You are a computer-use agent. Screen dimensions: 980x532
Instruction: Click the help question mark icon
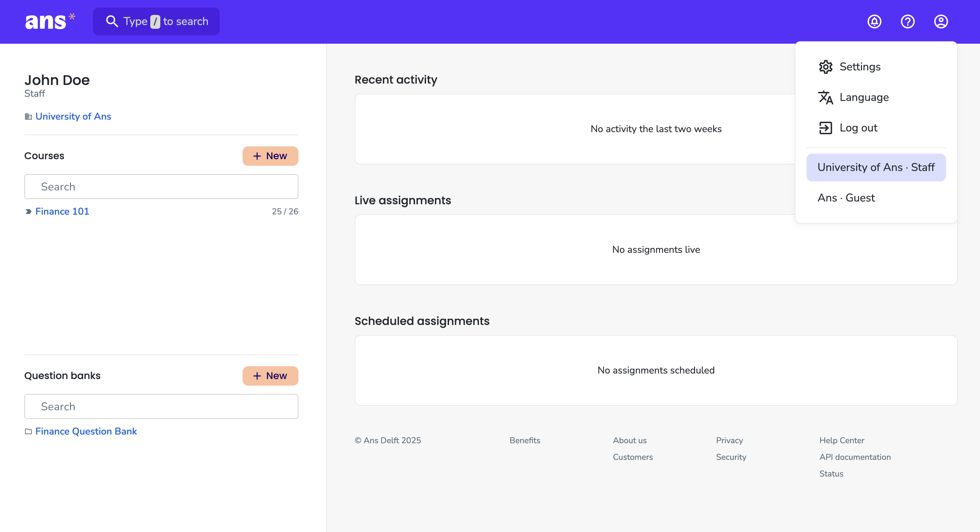point(907,22)
